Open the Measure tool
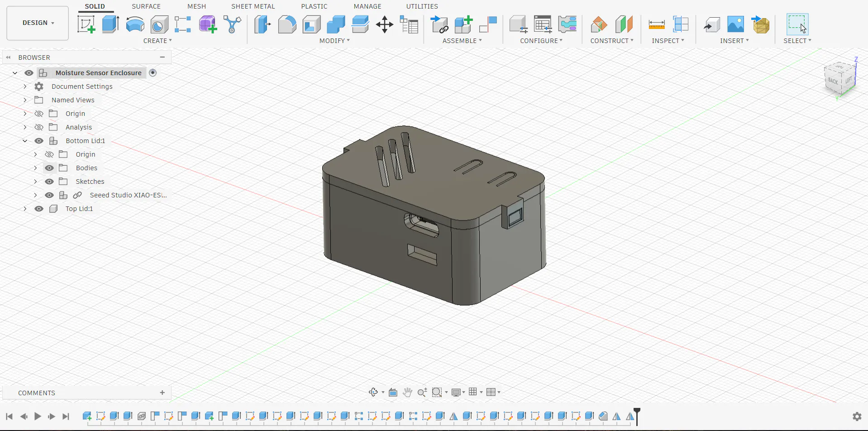 tap(656, 24)
